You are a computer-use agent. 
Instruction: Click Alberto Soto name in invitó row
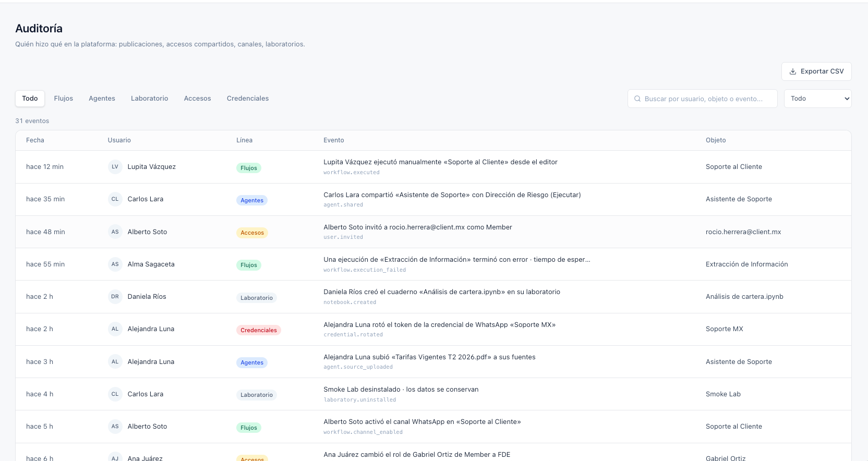[147, 232]
